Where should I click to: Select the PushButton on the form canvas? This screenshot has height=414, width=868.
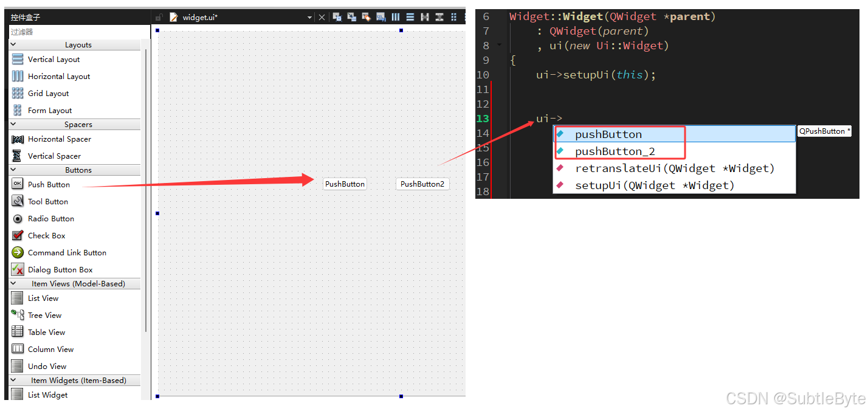[345, 184]
